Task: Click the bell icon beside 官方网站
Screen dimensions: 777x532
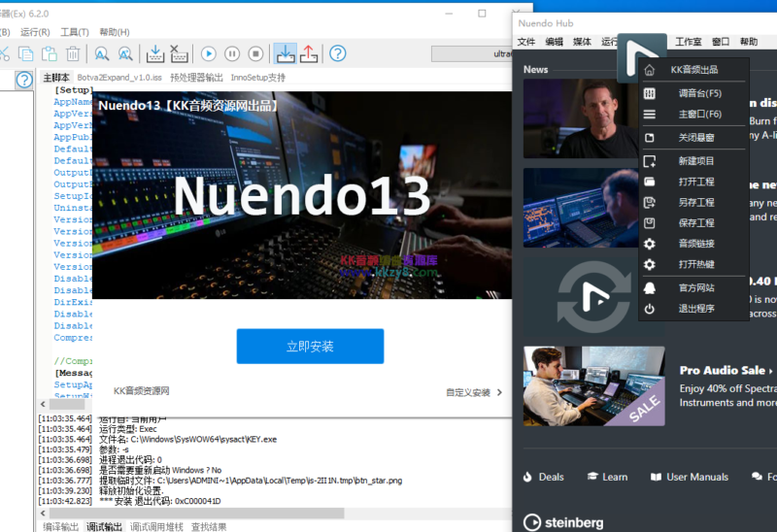Action: tap(649, 287)
